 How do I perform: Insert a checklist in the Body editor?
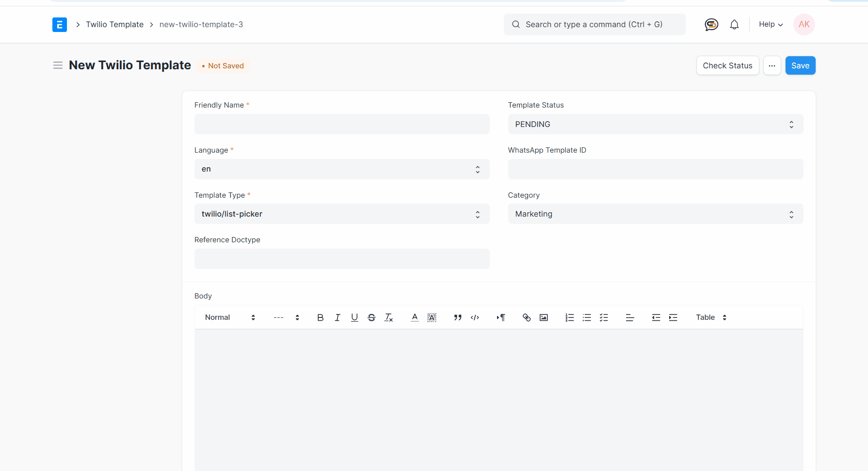click(x=604, y=317)
